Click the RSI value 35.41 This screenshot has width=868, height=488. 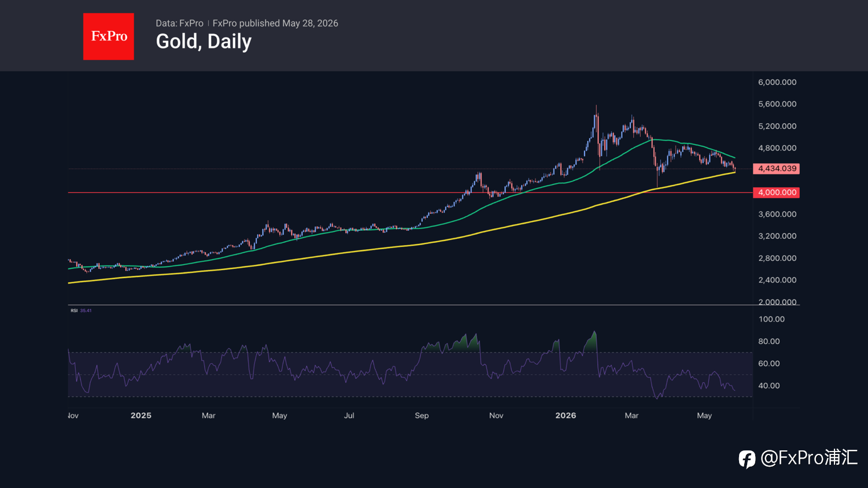(x=86, y=310)
